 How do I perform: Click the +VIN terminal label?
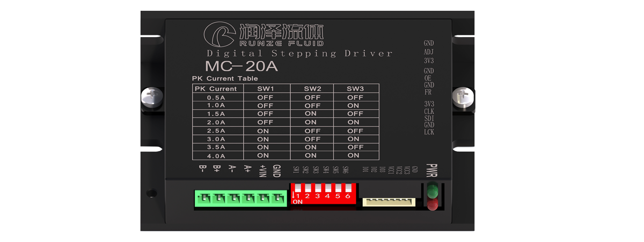(262, 172)
